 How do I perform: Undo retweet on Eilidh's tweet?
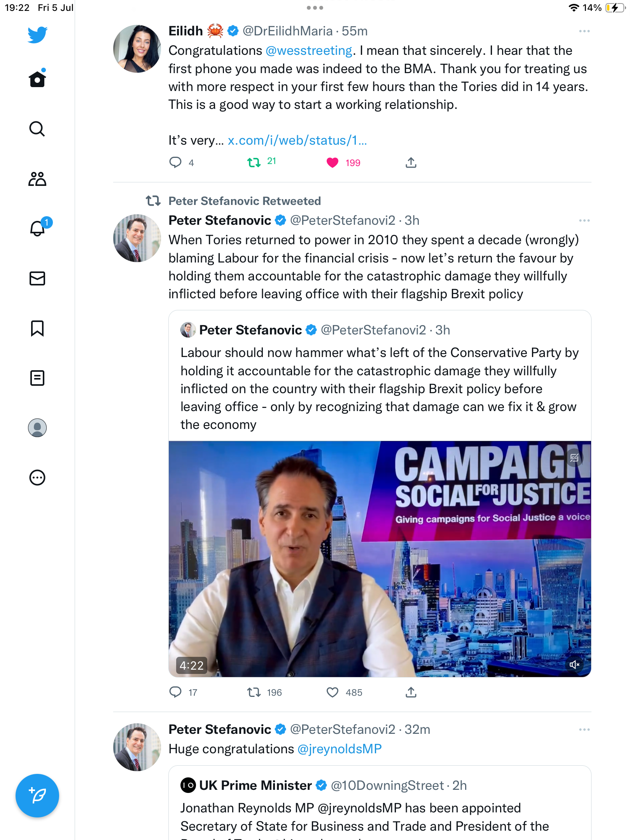pos(254,163)
